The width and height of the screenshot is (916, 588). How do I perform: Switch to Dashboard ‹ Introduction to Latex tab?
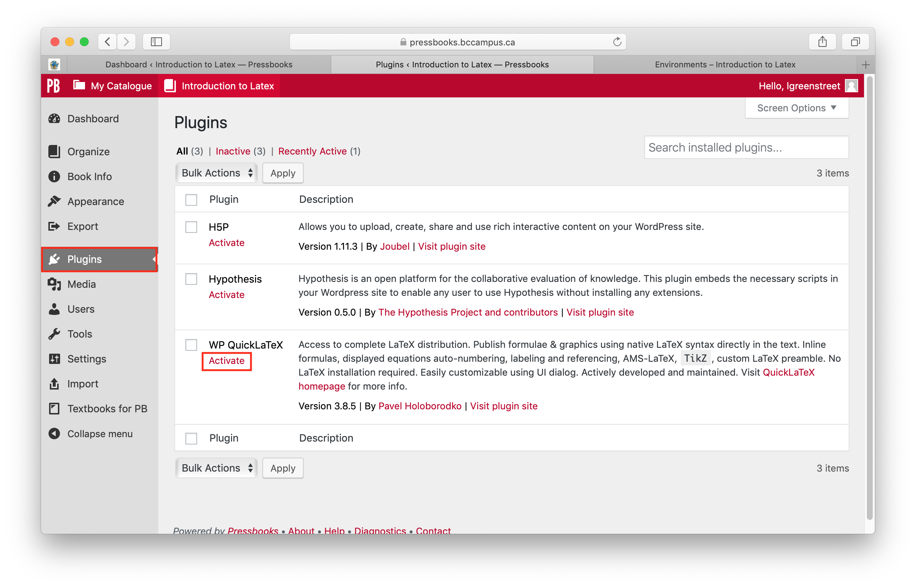(x=199, y=64)
